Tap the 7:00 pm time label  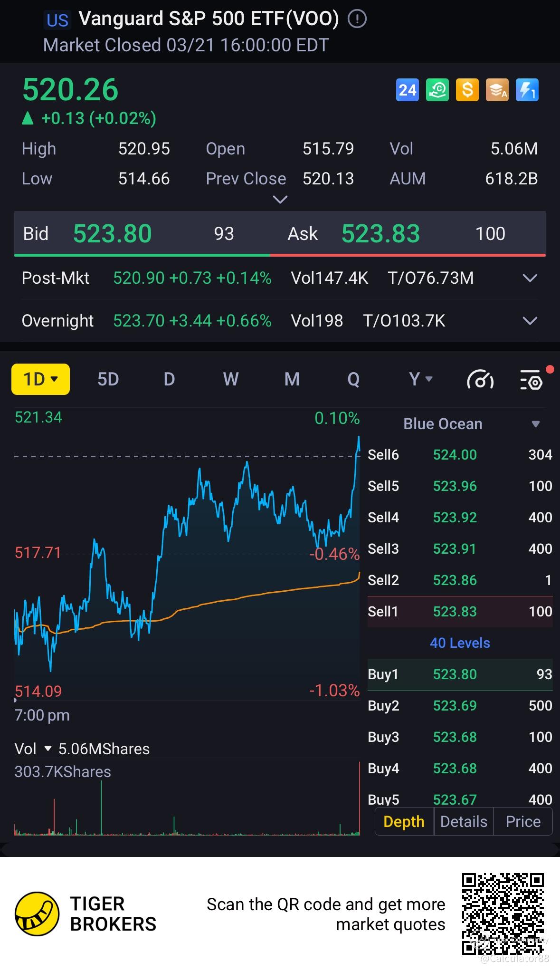click(x=42, y=715)
